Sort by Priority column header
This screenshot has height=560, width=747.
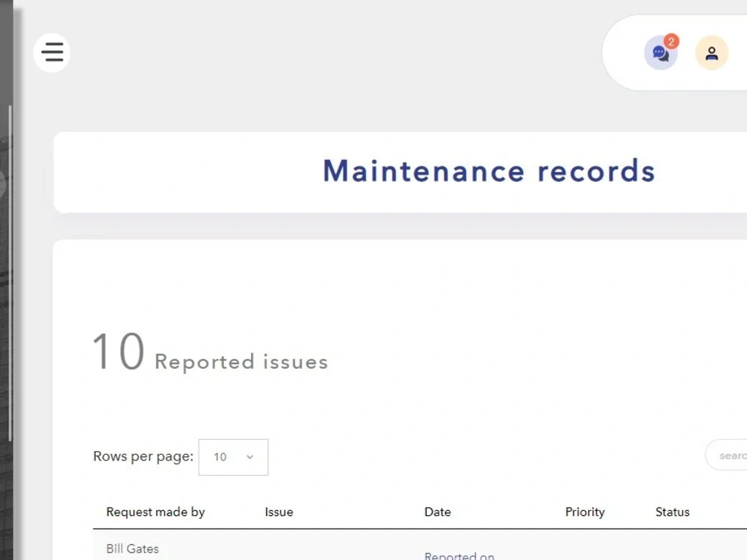point(585,512)
